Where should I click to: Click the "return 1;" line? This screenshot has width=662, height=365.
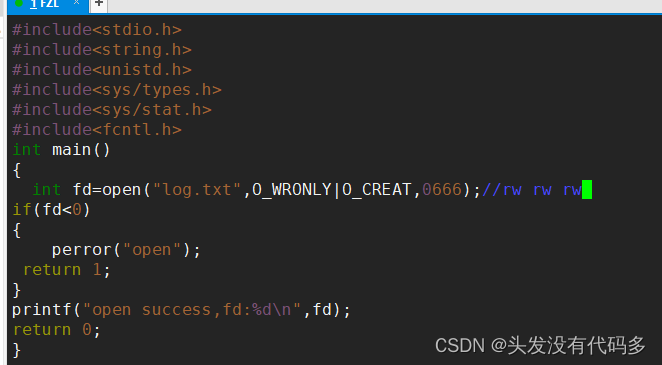[x=67, y=270]
